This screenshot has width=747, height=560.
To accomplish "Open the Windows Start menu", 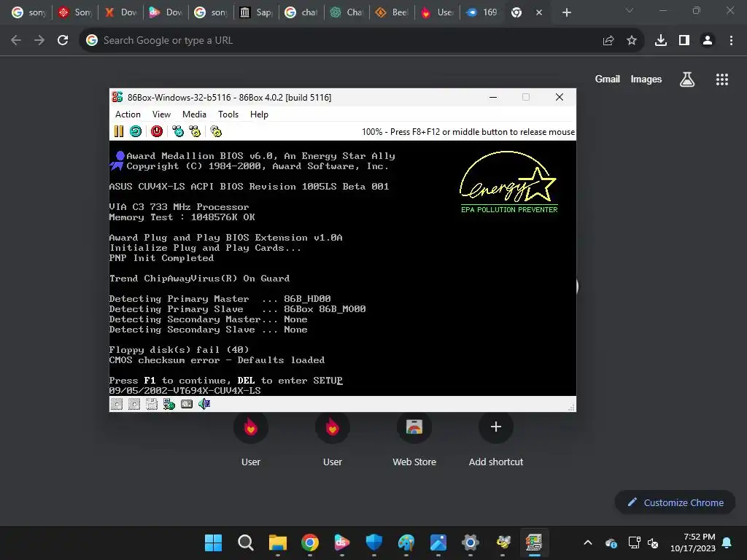I will [x=213, y=542].
